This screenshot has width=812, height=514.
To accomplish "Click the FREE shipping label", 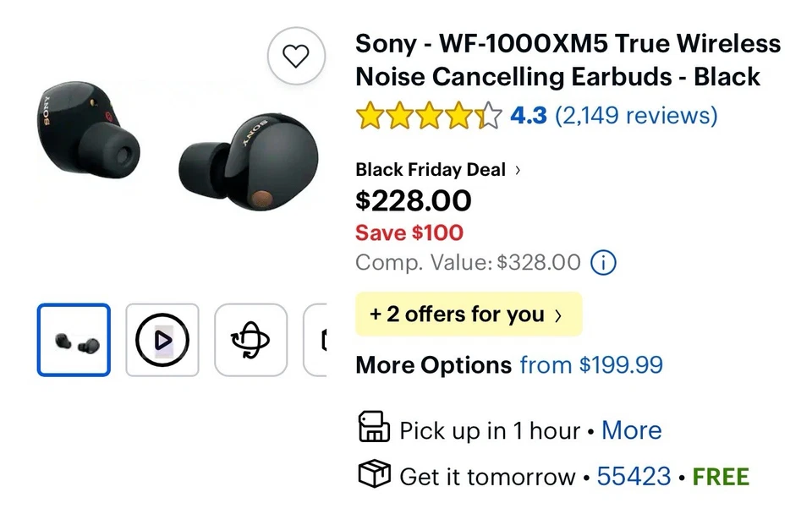I will click(721, 476).
